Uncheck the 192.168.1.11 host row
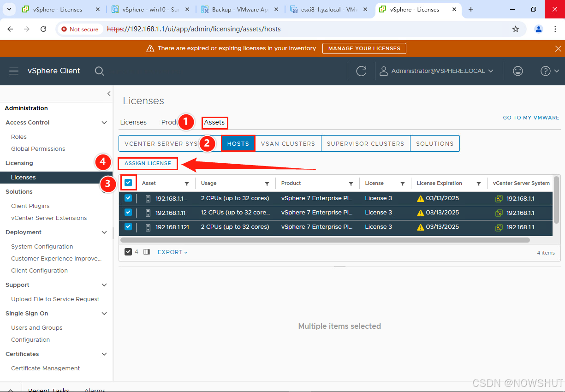 pyautogui.click(x=128, y=213)
